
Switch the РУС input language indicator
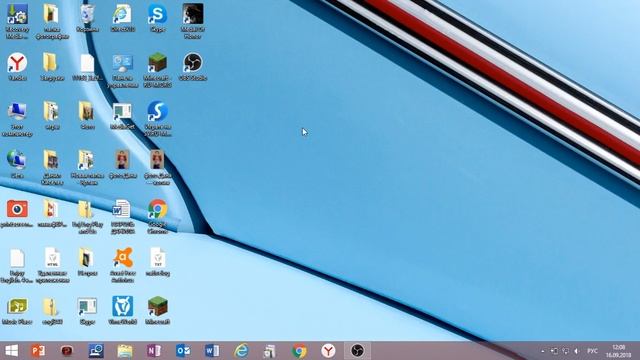[x=592, y=351]
